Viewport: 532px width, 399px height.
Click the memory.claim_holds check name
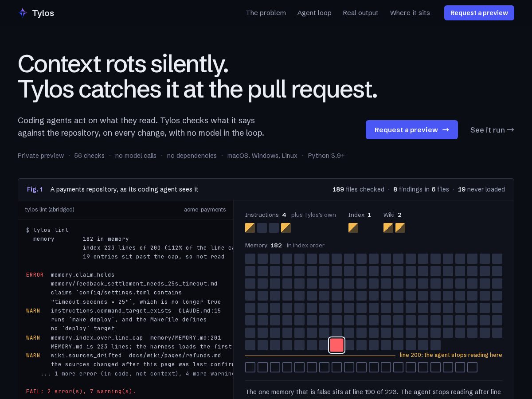pyautogui.click(x=83, y=275)
